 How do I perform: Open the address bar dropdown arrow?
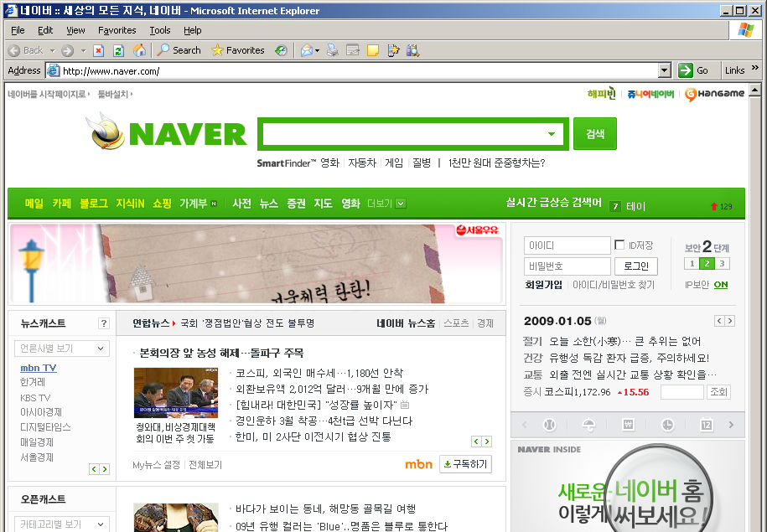(x=664, y=70)
